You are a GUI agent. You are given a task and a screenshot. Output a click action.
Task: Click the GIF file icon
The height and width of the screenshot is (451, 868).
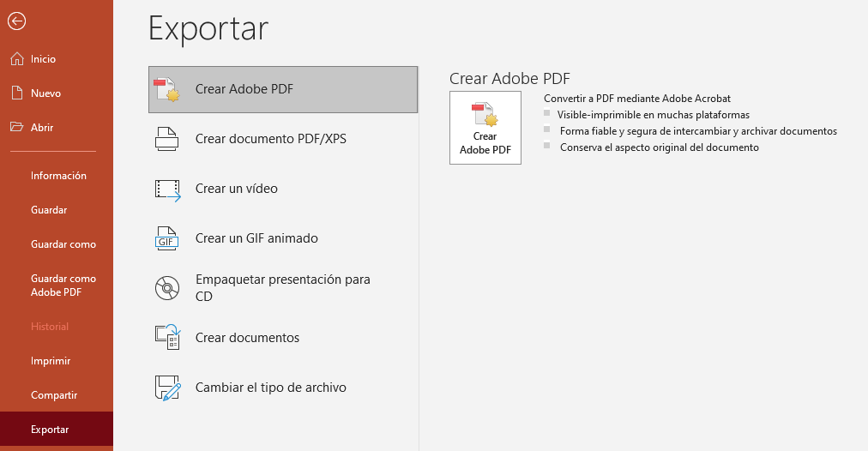point(166,238)
